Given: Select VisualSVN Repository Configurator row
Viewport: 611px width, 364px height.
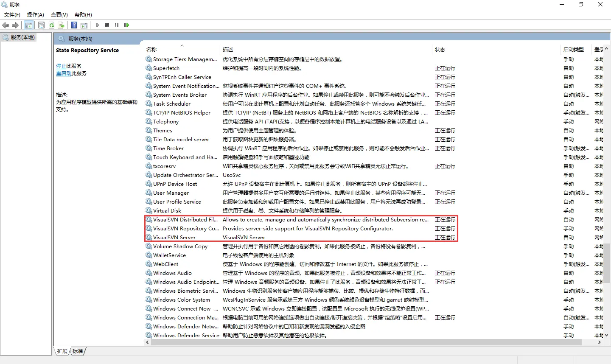Looking at the screenshot, I should point(374,228).
